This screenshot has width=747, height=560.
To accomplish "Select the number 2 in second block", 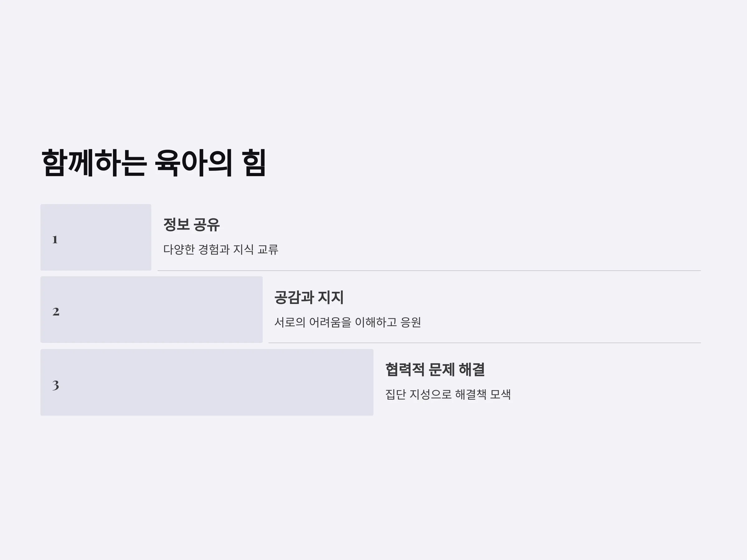I will click(x=56, y=311).
